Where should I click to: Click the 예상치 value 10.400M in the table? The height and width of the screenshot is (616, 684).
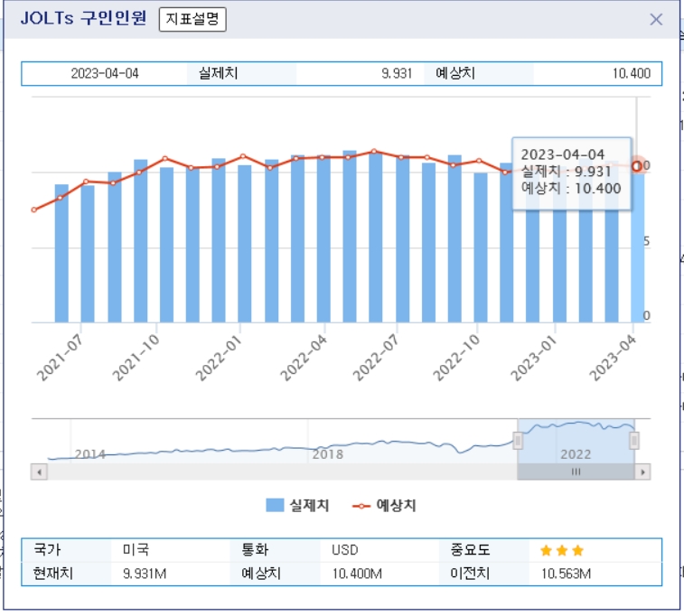point(357,574)
